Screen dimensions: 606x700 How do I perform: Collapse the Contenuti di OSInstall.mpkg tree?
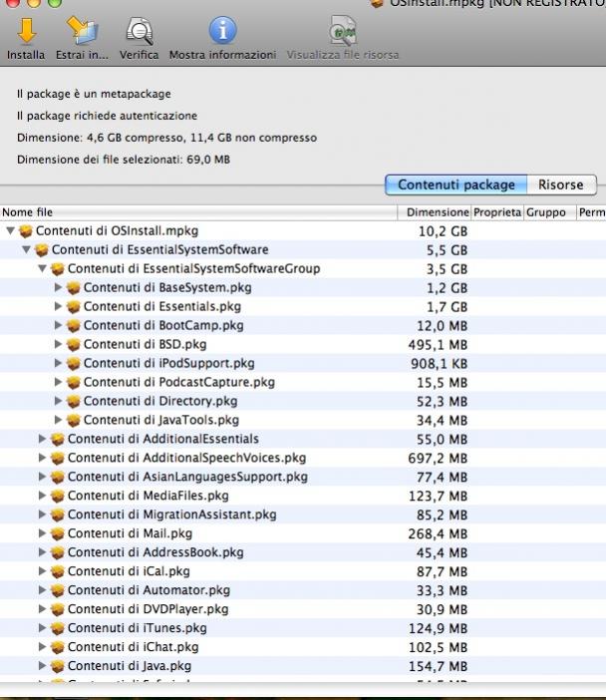[10, 230]
